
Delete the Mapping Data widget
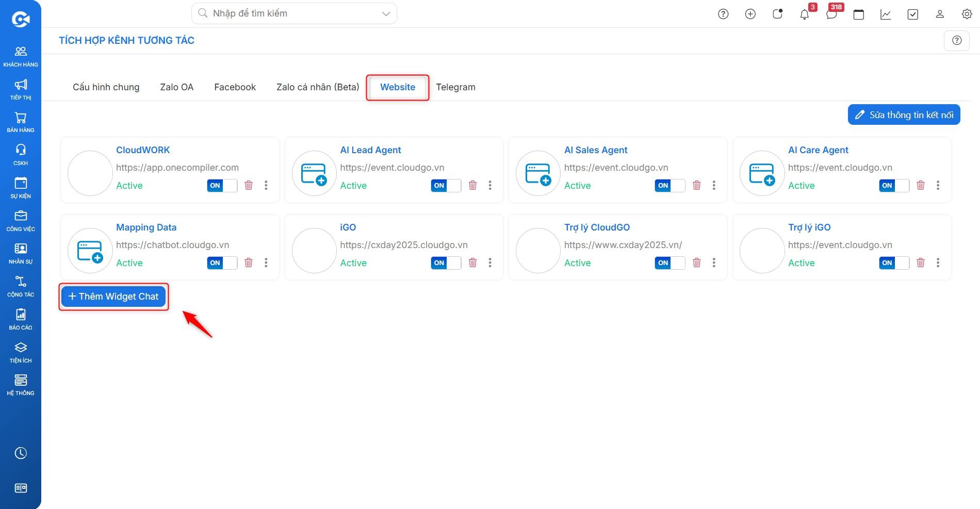click(249, 262)
